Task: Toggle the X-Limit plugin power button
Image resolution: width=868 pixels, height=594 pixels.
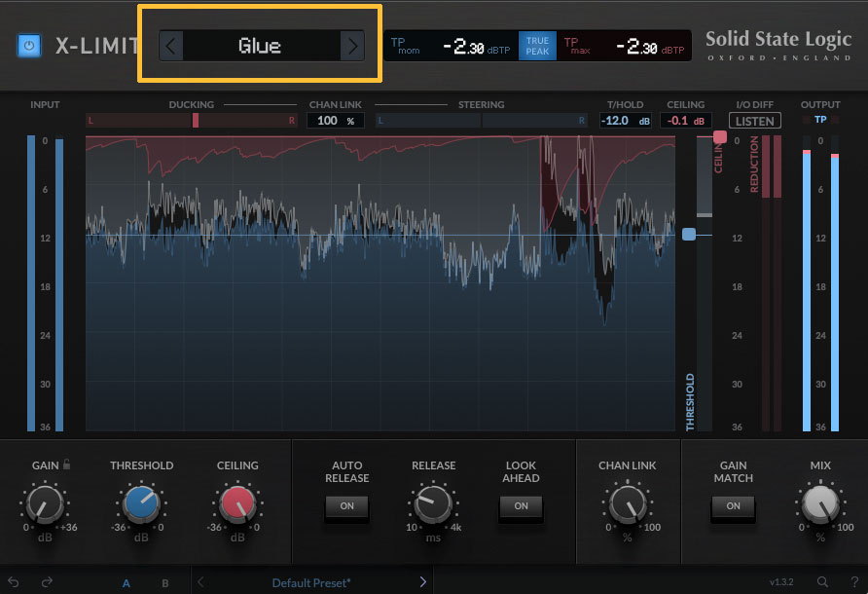Action: (x=29, y=46)
